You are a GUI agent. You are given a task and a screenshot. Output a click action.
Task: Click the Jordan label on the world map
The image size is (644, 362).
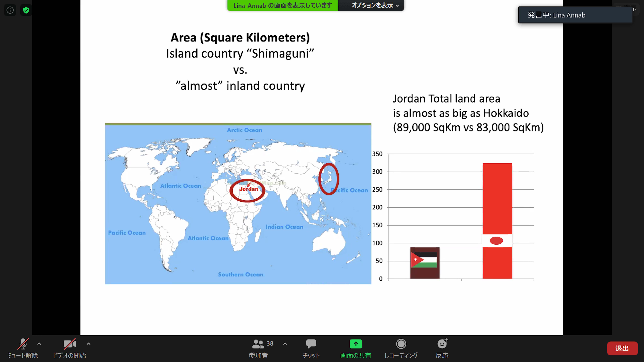[249, 189]
